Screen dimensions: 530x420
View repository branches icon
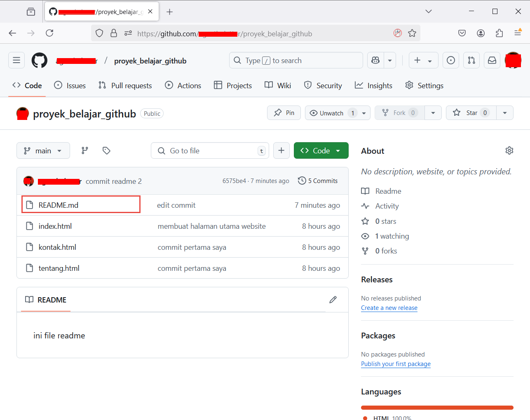click(85, 150)
